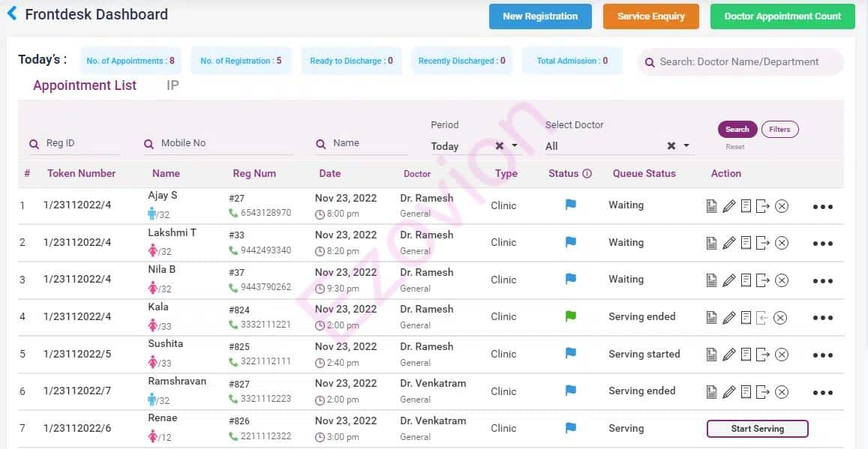Click the exit arrow icon for Sushita

pos(763,355)
